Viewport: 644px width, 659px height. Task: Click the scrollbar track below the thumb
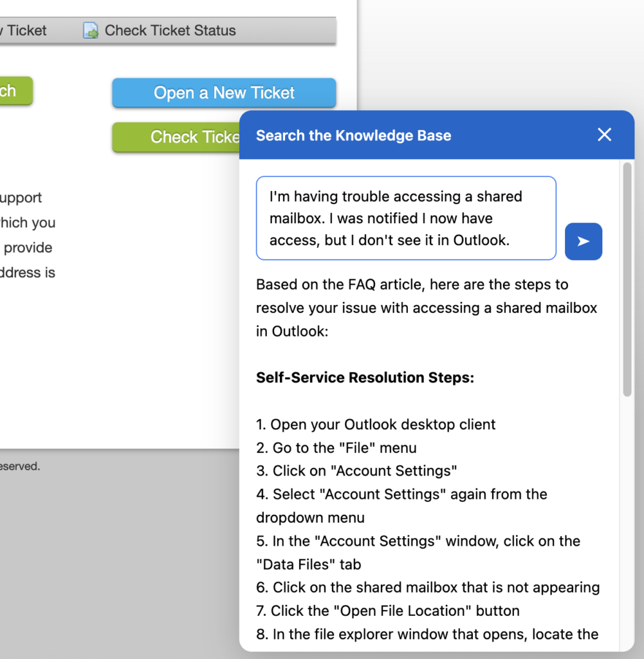(627, 515)
